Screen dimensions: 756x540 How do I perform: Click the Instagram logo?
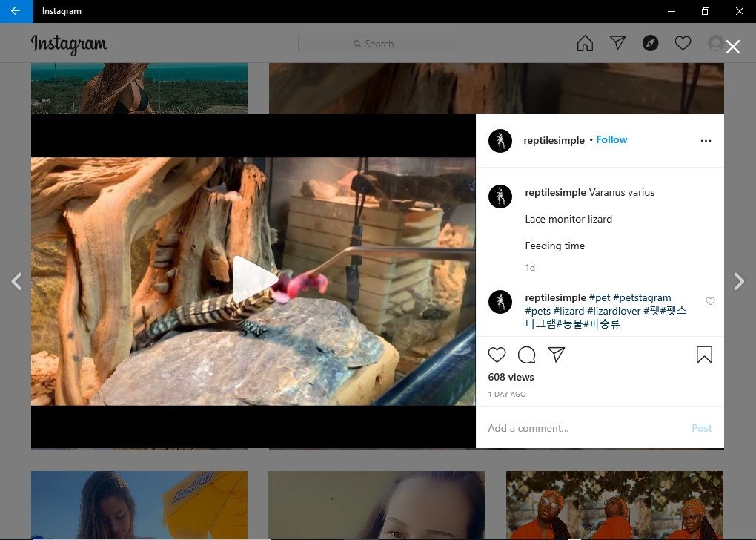click(x=69, y=45)
